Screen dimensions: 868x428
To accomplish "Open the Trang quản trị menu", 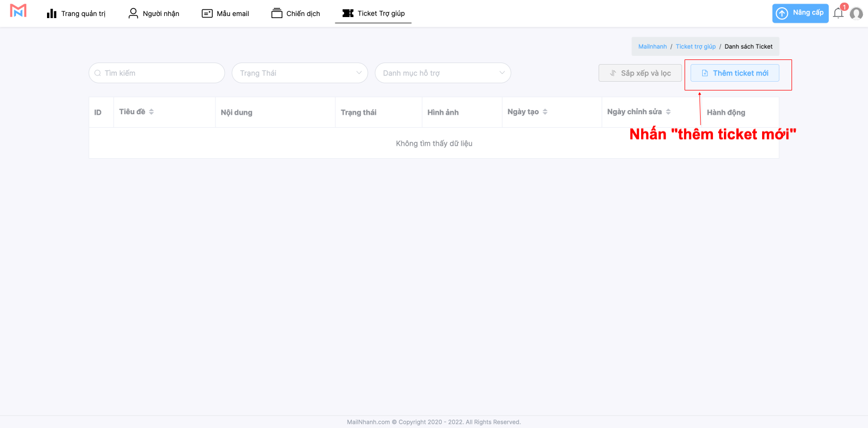I will point(76,13).
